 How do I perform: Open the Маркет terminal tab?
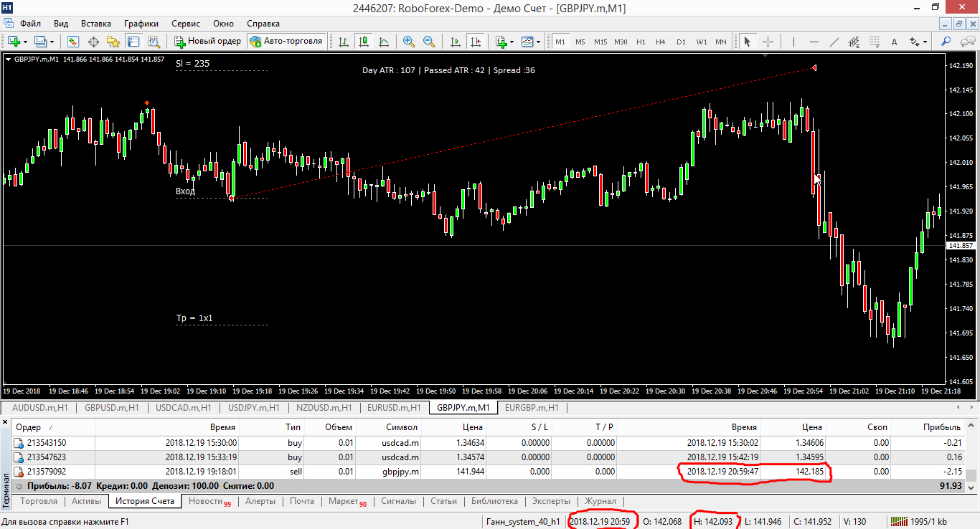(347, 501)
